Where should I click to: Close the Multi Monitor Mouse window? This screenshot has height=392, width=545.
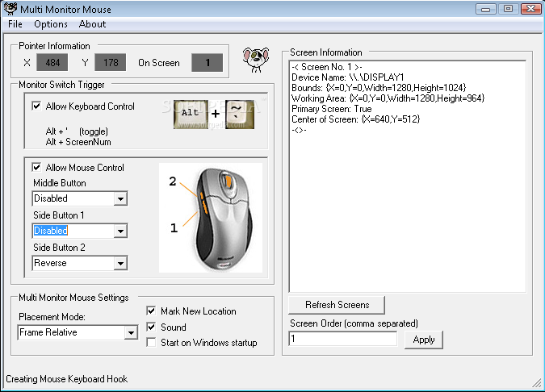click(530, 9)
